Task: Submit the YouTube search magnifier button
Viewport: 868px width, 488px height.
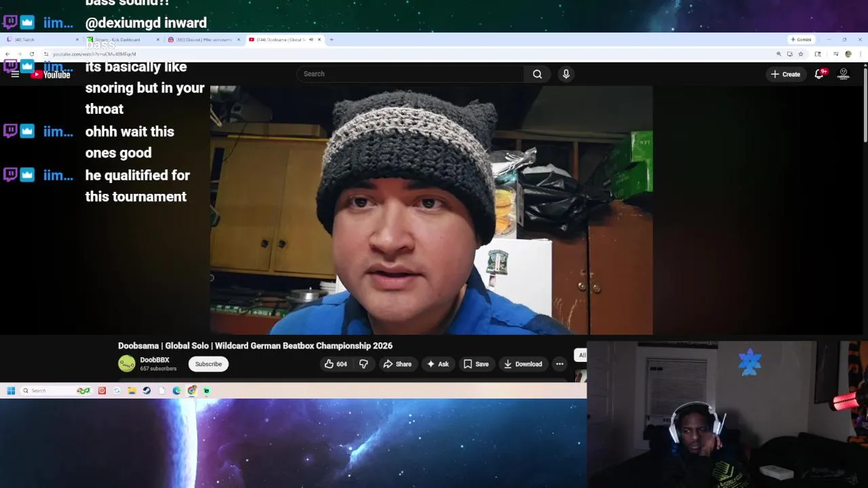Action: pos(537,74)
